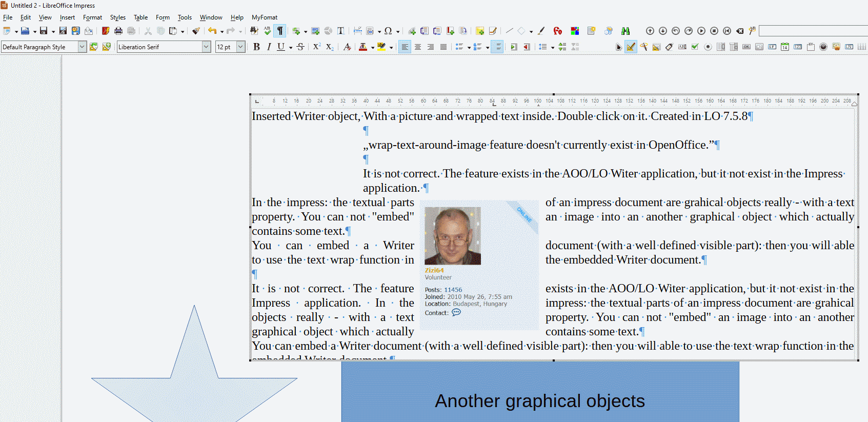
Task: Open the Tools menu
Action: pyautogui.click(x=185, y=17)
